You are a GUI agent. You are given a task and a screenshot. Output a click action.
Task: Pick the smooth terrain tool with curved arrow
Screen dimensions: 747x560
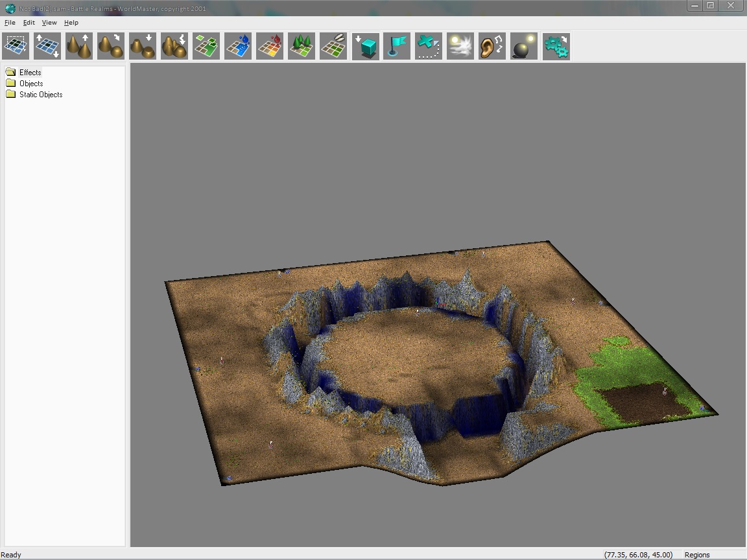pos(111,46)
